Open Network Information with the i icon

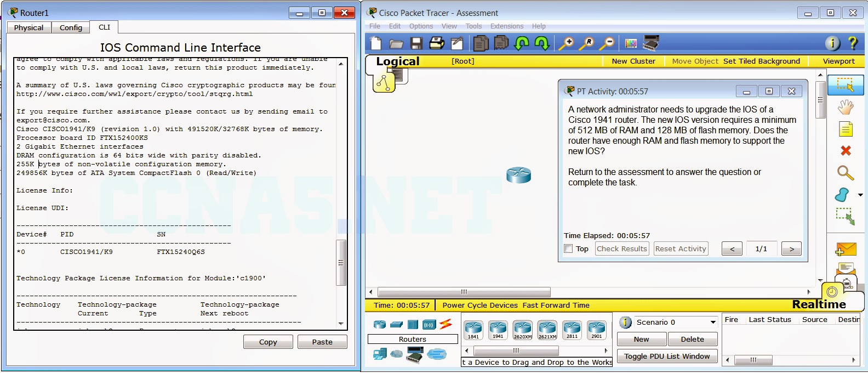click(x=832, y=43)
